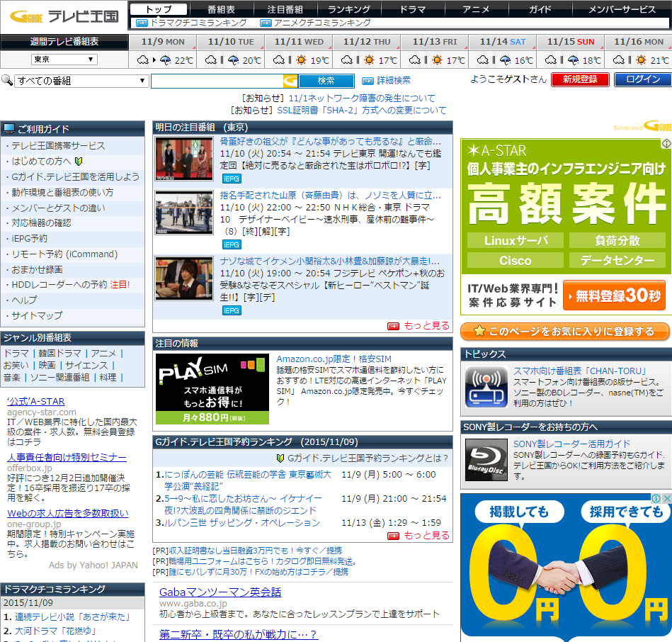Image resolution: width=672 pixels, height=642 pixels.
Task: Open notice 11/1ネットワーク障害の発生について
Action: (x=362, y=98)
